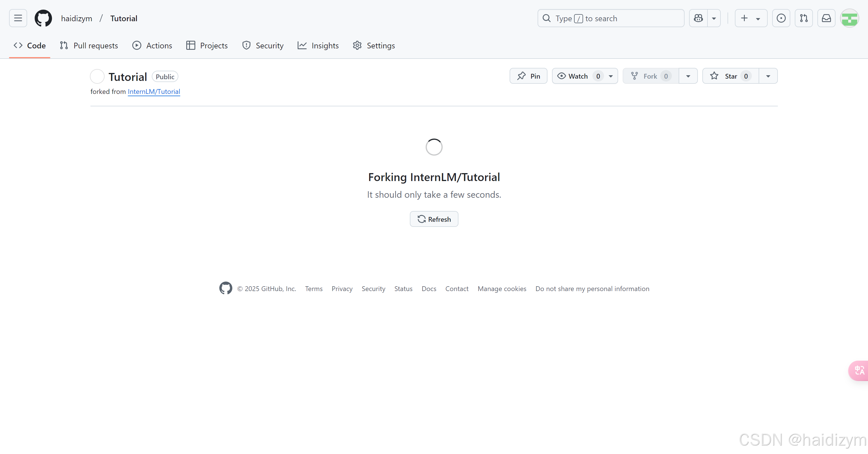Pin the Tutorial repository
Screen dimensions: 868x454
(528, 76)
